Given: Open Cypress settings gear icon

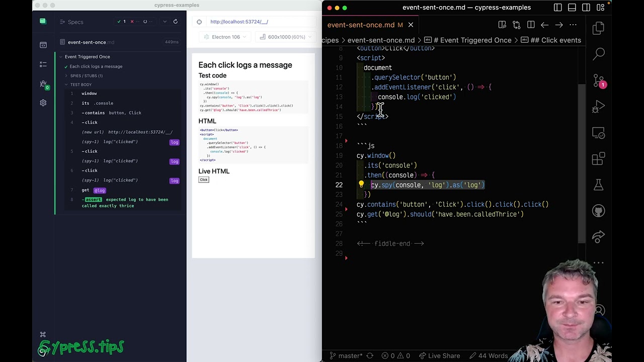Looking at the screenshot, I should click(43, 103).
